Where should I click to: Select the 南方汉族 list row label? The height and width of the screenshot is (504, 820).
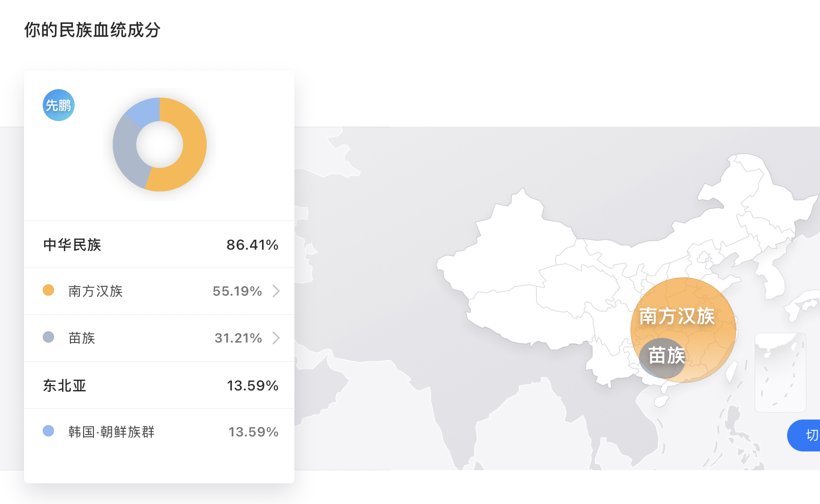click(x=95, y=291)
